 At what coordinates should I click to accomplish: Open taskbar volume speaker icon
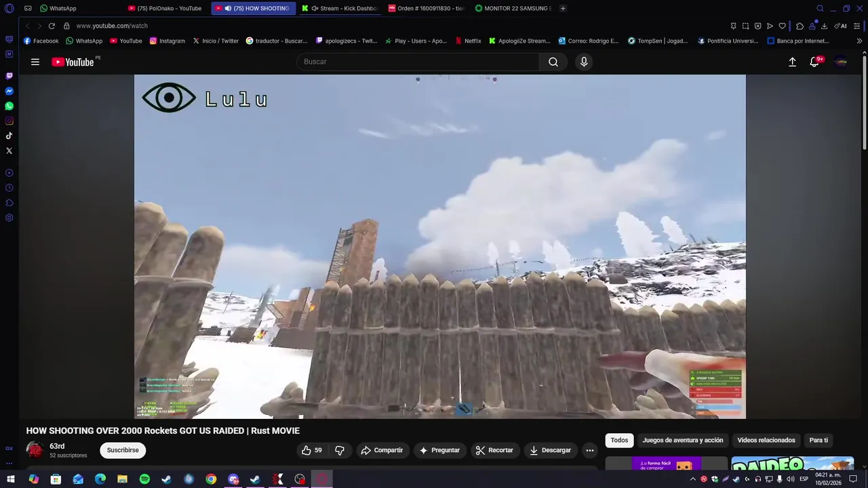[791, 479]
